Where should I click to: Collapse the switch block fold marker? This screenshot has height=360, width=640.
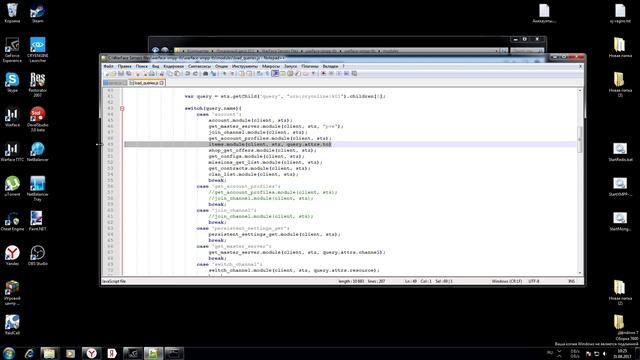coord(122,109)
